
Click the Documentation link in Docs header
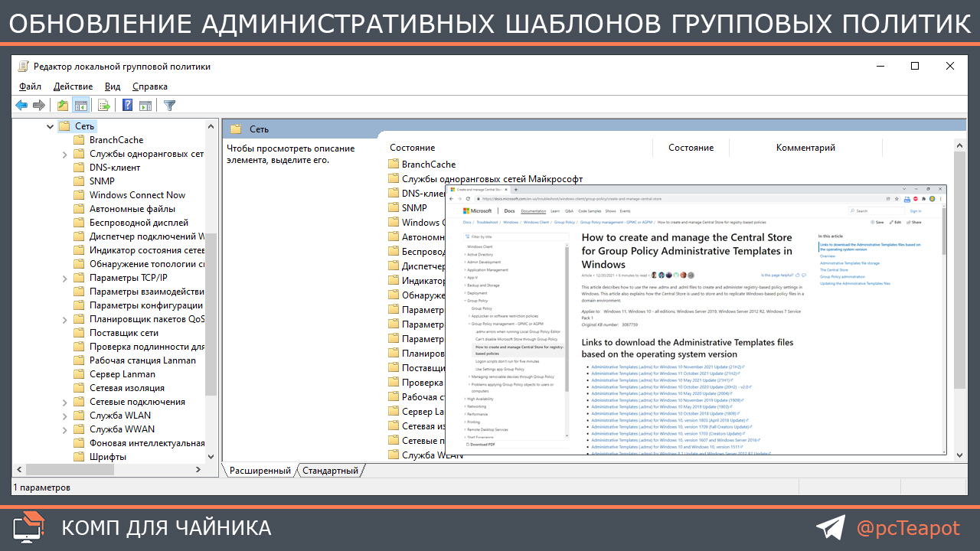534,210
